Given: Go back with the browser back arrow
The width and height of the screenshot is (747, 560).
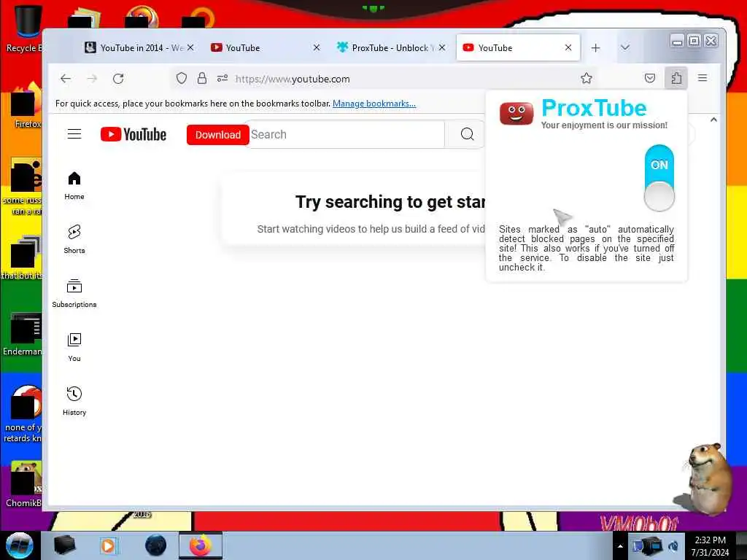Looking at the screenshot, I should (66, 79).
